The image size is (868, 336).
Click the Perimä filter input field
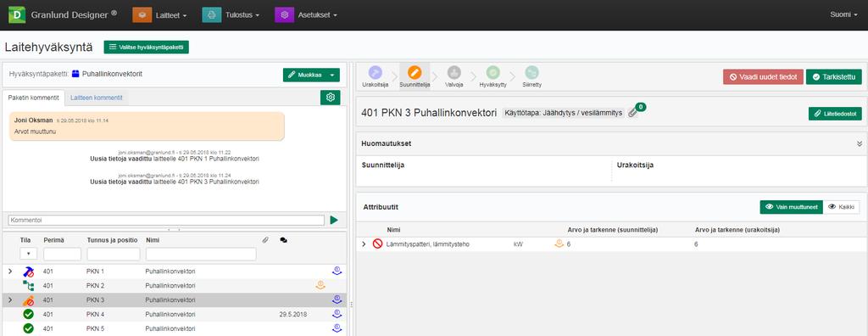coord(62,254)
